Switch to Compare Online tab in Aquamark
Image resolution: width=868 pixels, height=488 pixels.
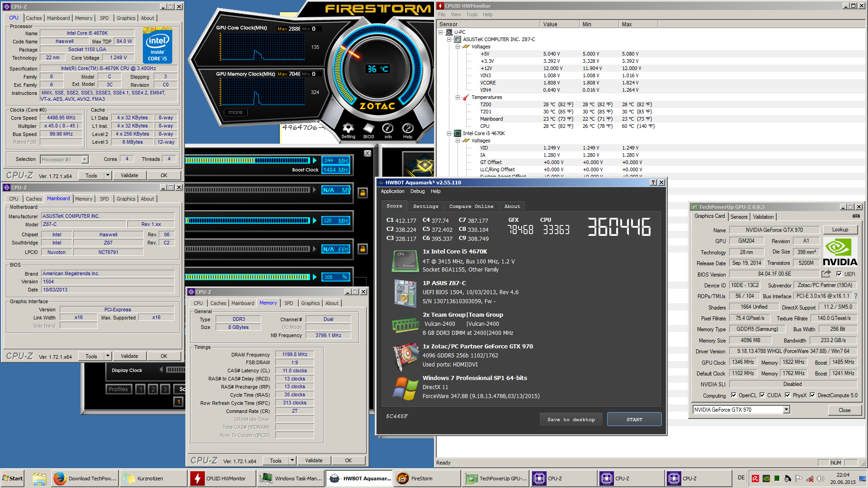[x=471, y=206]
